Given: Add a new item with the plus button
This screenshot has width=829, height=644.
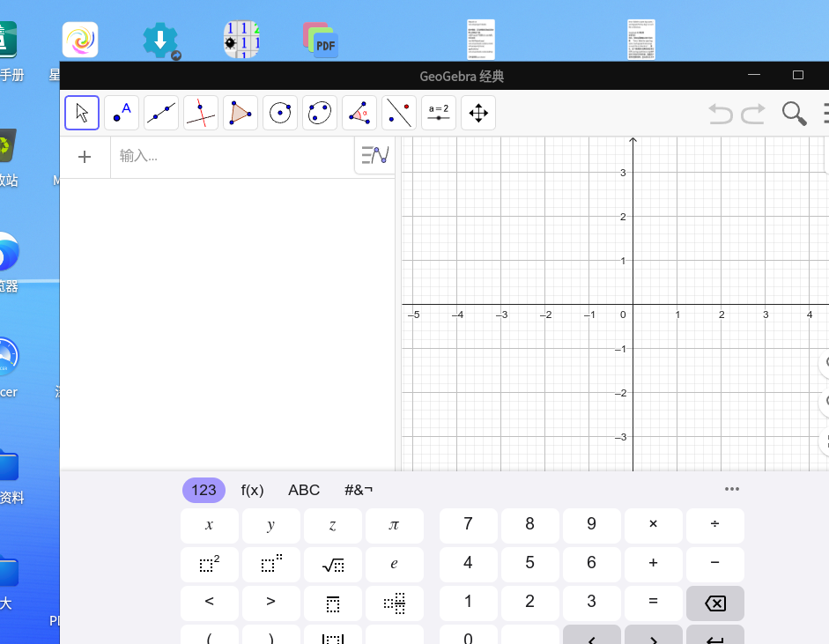Looking at the screenshot, I should (x=85, y=157).
